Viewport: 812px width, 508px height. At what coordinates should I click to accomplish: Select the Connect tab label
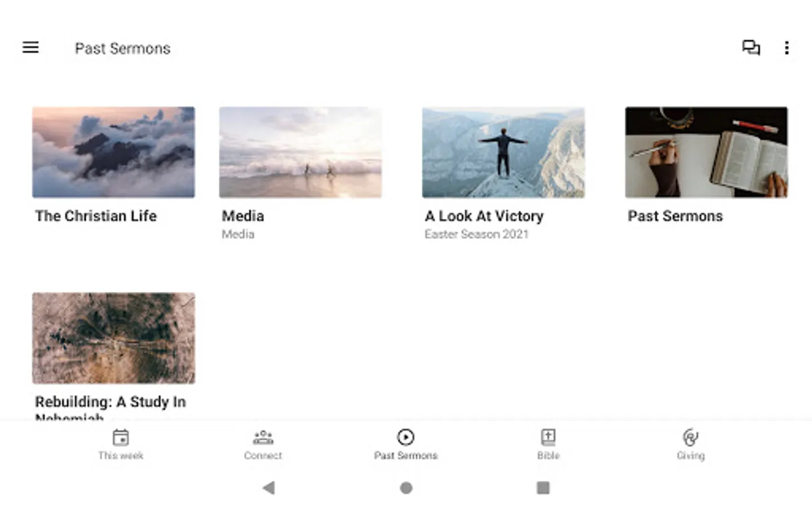pos(263,456)
